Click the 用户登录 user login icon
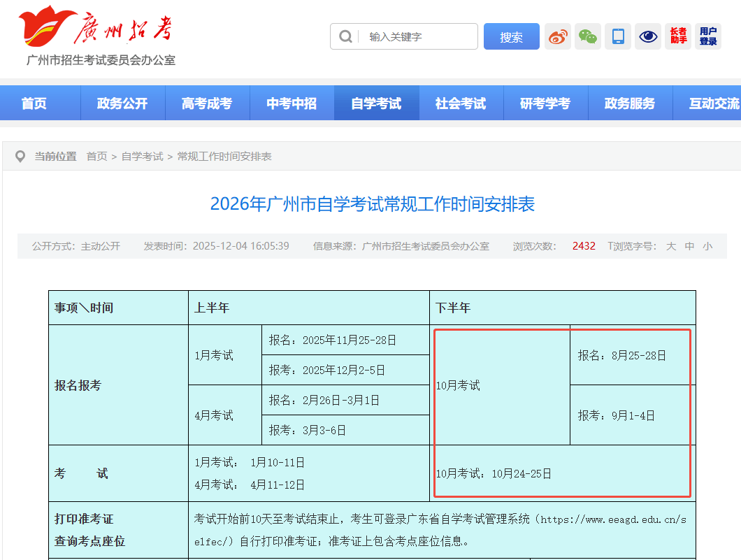Image resolution: width=741 pixels, height=560 pixels. pos(708,36)
